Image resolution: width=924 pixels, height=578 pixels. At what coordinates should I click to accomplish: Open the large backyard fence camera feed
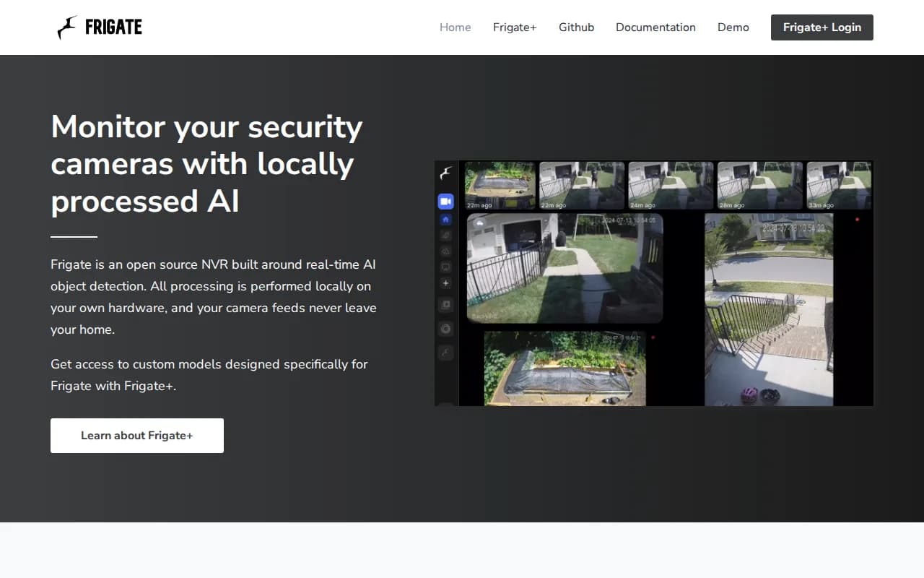pyautogui.click(x=565, y=268)
